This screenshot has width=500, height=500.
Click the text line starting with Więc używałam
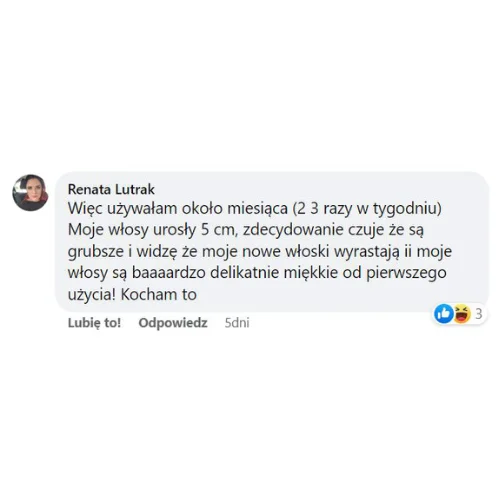[255, 209]
